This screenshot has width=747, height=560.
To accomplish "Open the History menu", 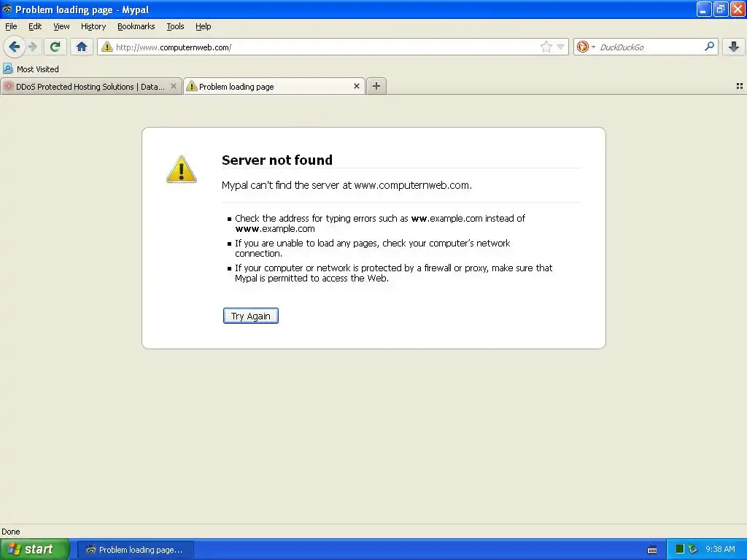I will 93,26.
